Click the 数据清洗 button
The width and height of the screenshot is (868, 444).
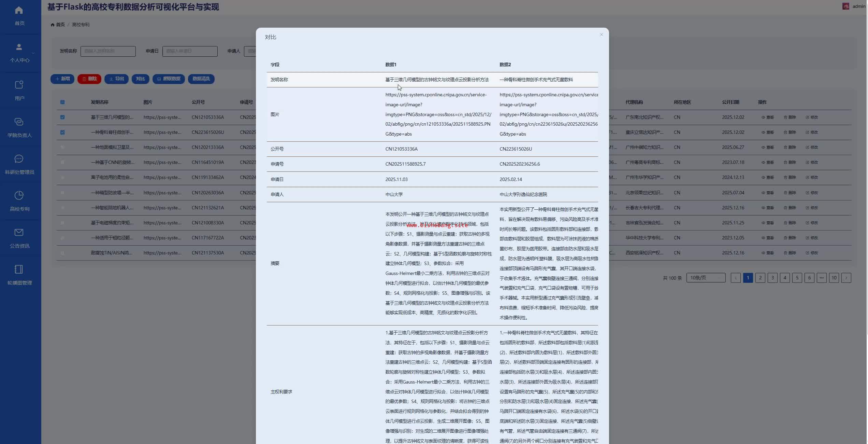point(201,79)
